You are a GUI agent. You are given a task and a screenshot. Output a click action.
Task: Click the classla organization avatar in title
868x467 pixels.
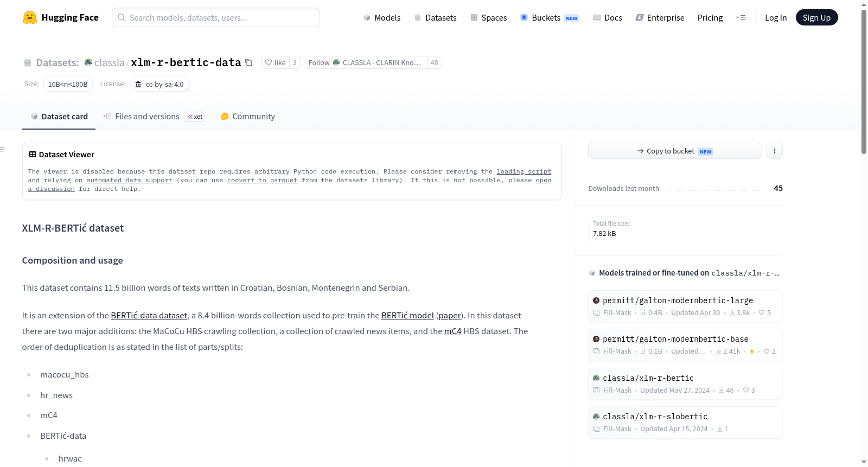(88, 62)
